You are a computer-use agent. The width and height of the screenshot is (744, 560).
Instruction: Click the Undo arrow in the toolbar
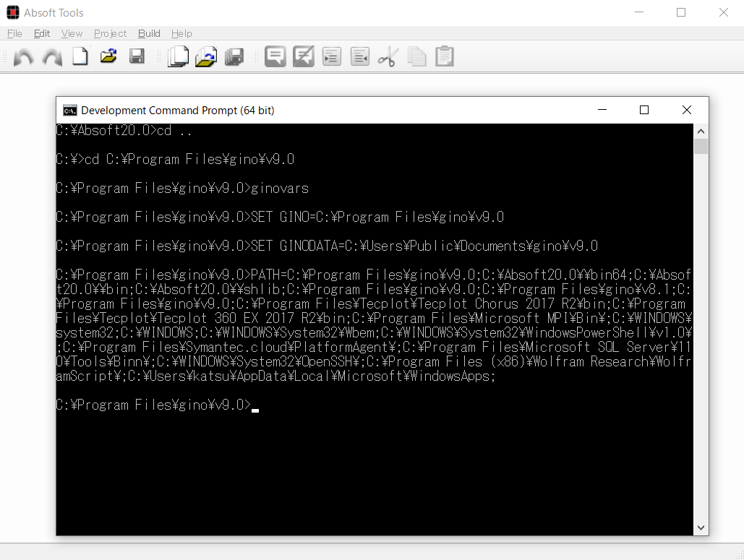23,57
